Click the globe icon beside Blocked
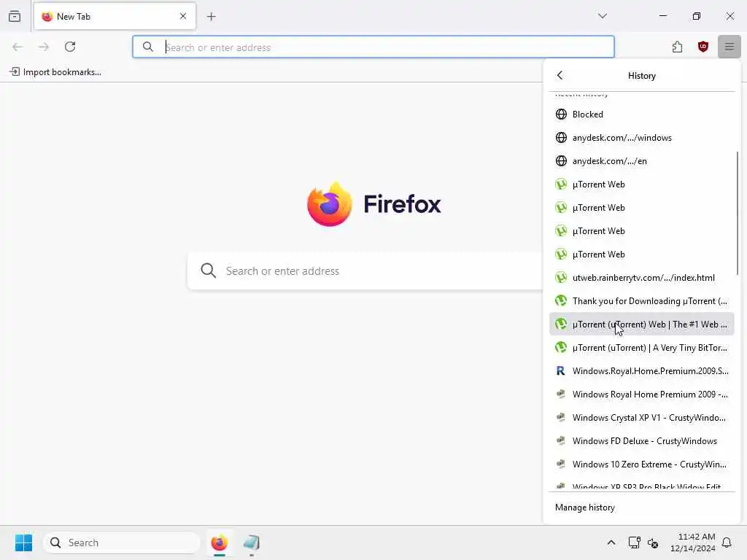Image resolution: width=747 pixels, height=560 pixels. (561, 114)
